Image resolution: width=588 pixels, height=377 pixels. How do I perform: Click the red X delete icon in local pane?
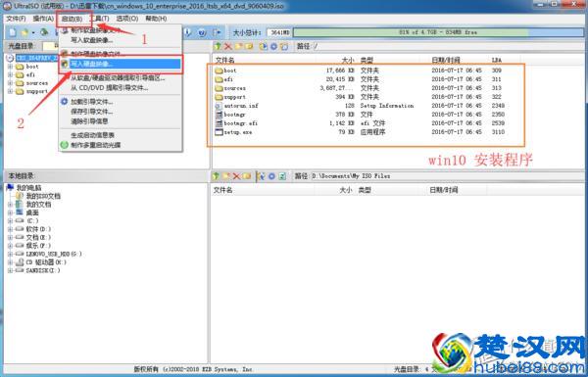(236, 175)
